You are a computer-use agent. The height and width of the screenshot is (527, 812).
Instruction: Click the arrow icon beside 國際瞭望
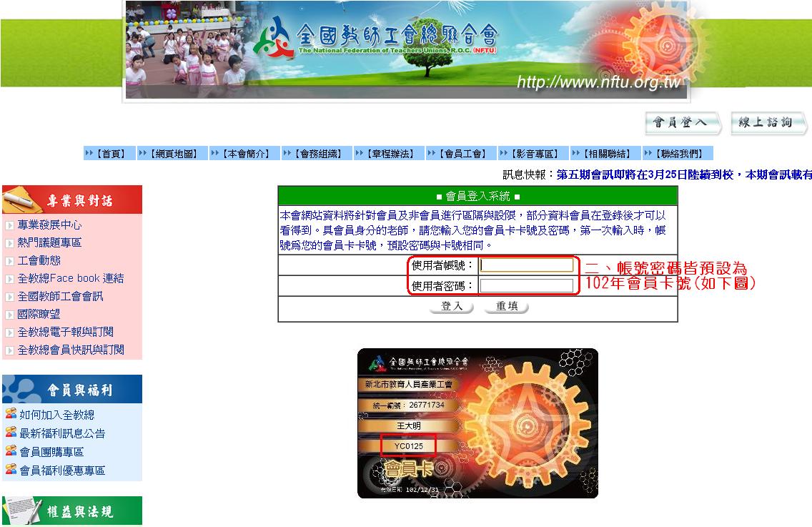(x=9, y=315)
